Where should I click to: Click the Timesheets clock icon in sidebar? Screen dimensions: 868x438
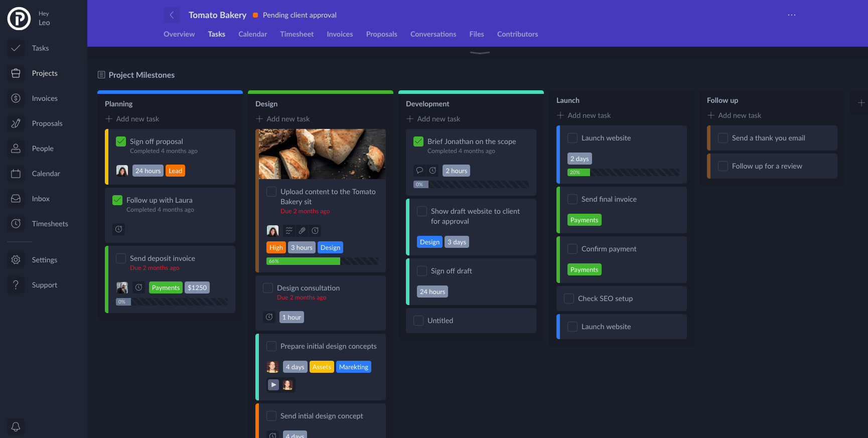click(x=16, y=224)
